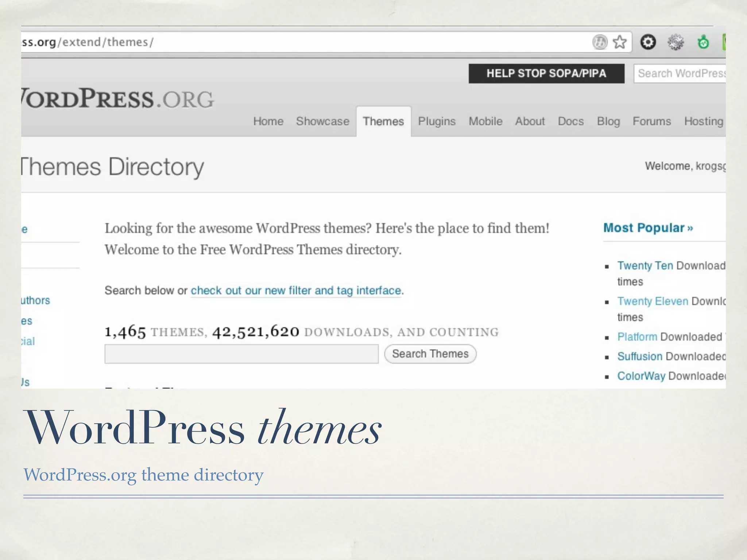Click the bookmark star icon in address bar
Screen dimensions: 747x560
(620, 42)
